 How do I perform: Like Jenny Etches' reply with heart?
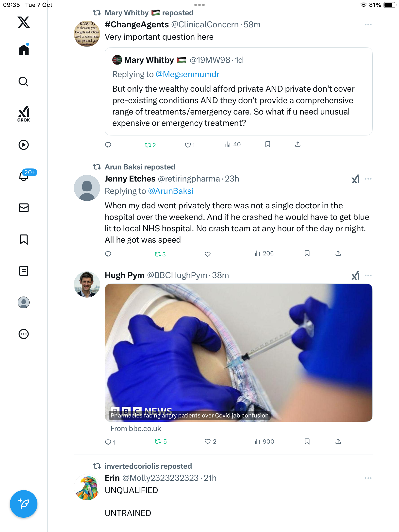(208, 254)
